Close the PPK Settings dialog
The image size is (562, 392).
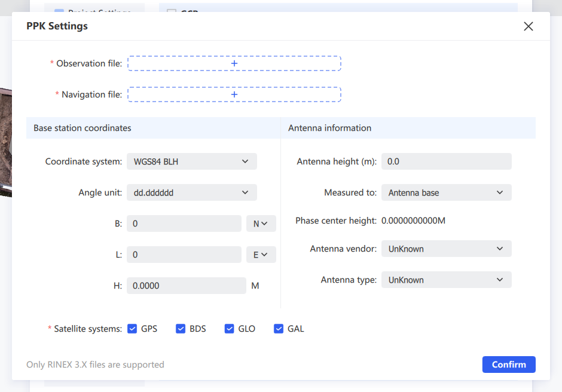pos(528,26)
